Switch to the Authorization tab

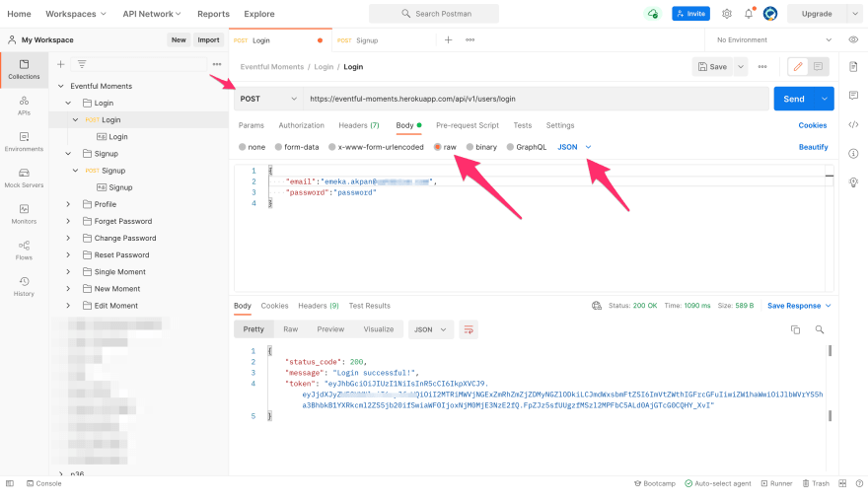pyautogui.click(x=301, y=125)
